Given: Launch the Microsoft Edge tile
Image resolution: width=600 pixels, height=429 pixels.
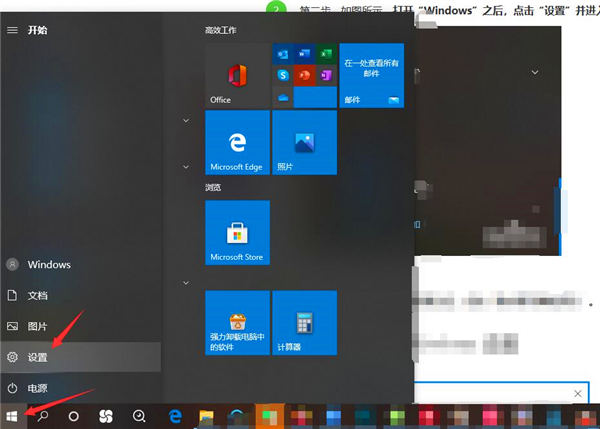Looking at the screenshot, I should [237, 142].
